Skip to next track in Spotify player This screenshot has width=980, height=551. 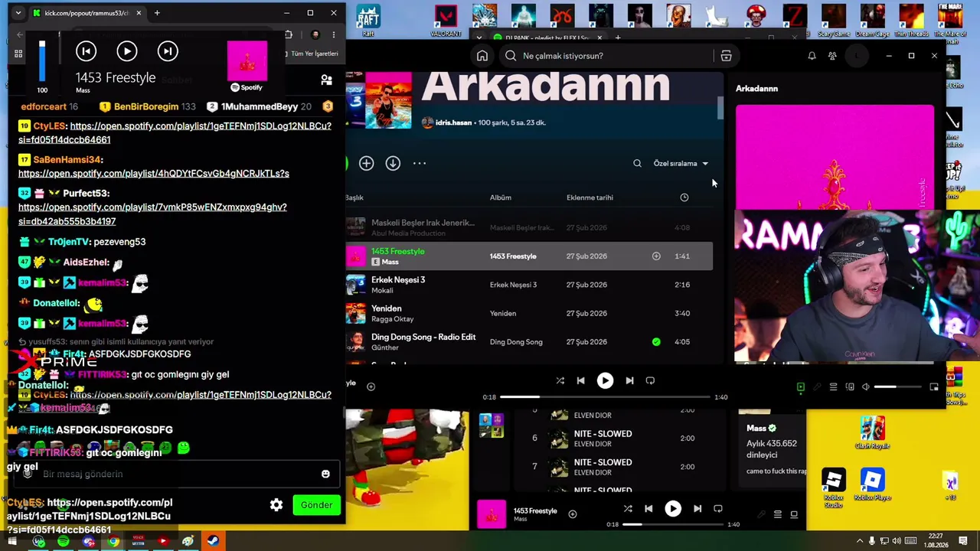point(629,380)
